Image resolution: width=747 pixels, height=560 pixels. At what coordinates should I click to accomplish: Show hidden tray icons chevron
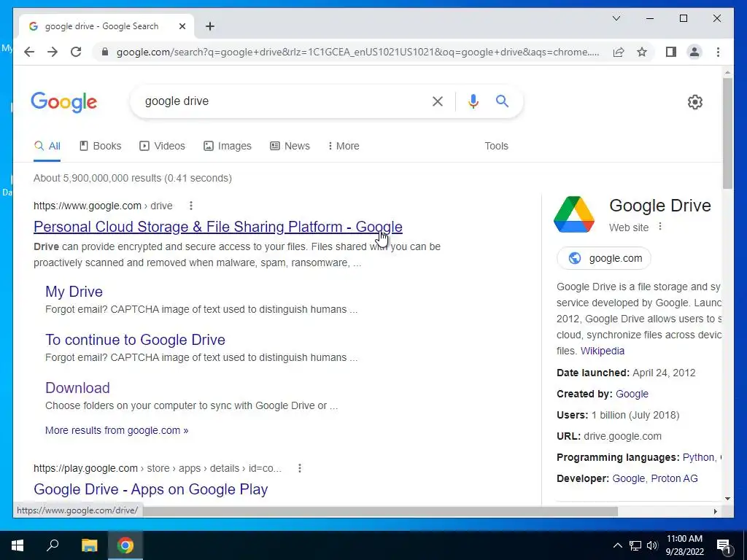pos(617,545)
